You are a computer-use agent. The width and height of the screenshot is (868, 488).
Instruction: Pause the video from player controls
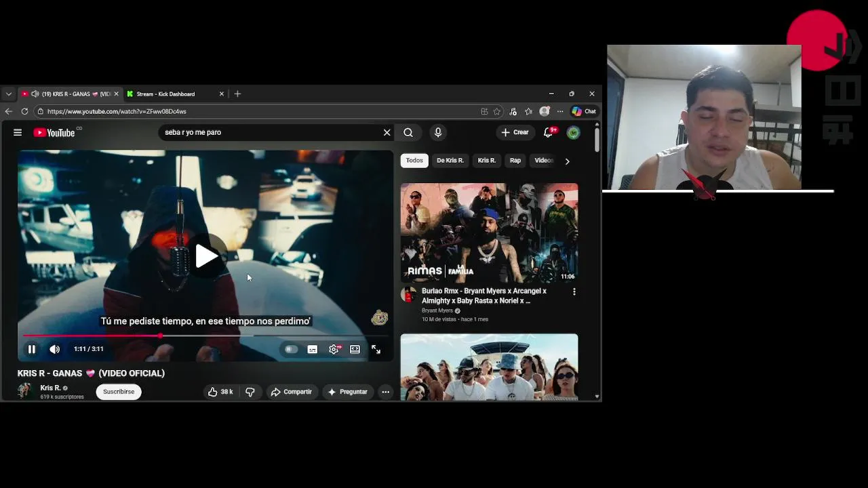pyautogui.click(x=31, y=349)
